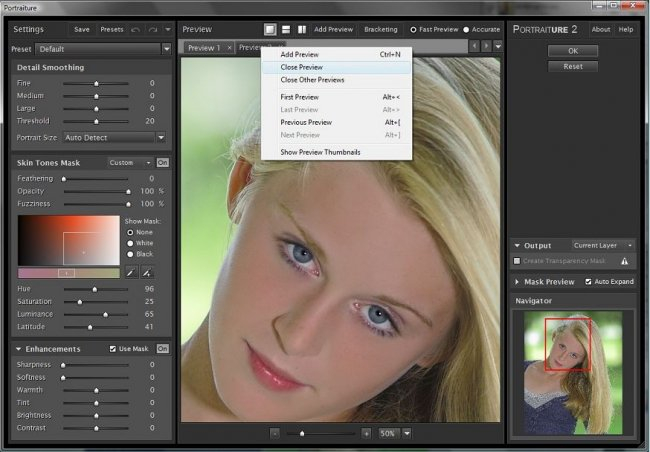
Task: Enable the Accurate preview mode
Action: (x=464, y=30)
